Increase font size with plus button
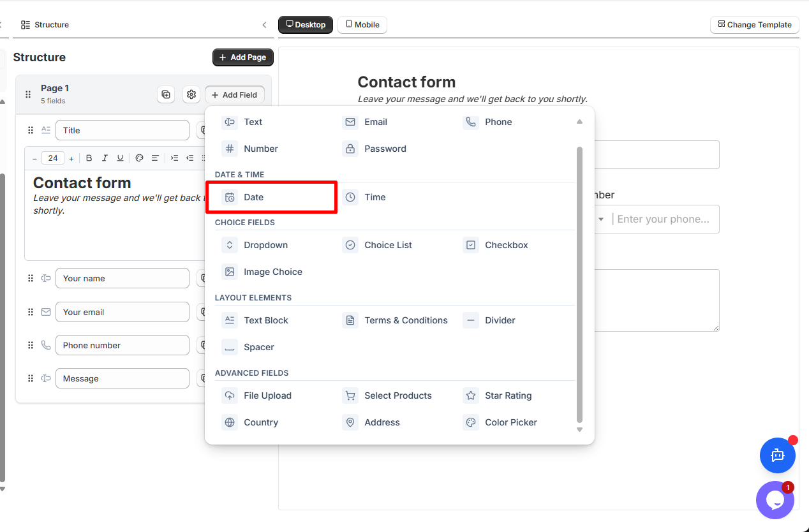The width and height of the screenshot is (809, 532). pos(71,158)
